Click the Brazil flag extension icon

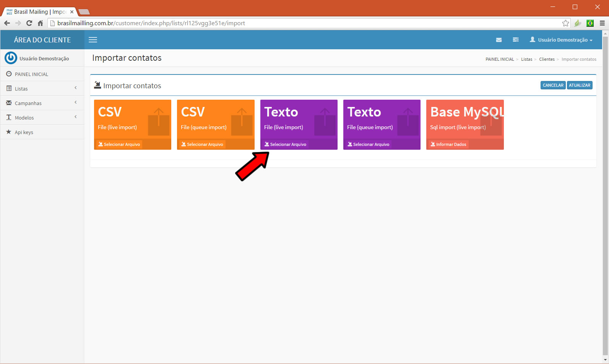pos(590,23)
